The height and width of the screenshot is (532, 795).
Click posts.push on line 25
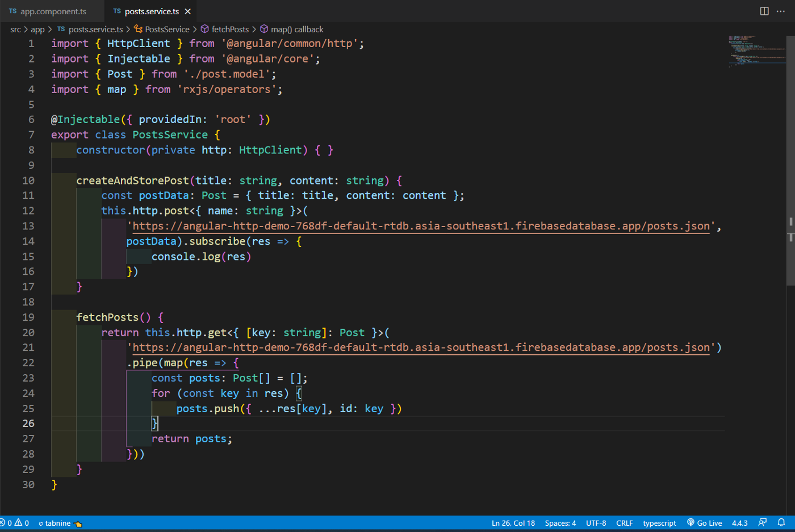(208, 409)
